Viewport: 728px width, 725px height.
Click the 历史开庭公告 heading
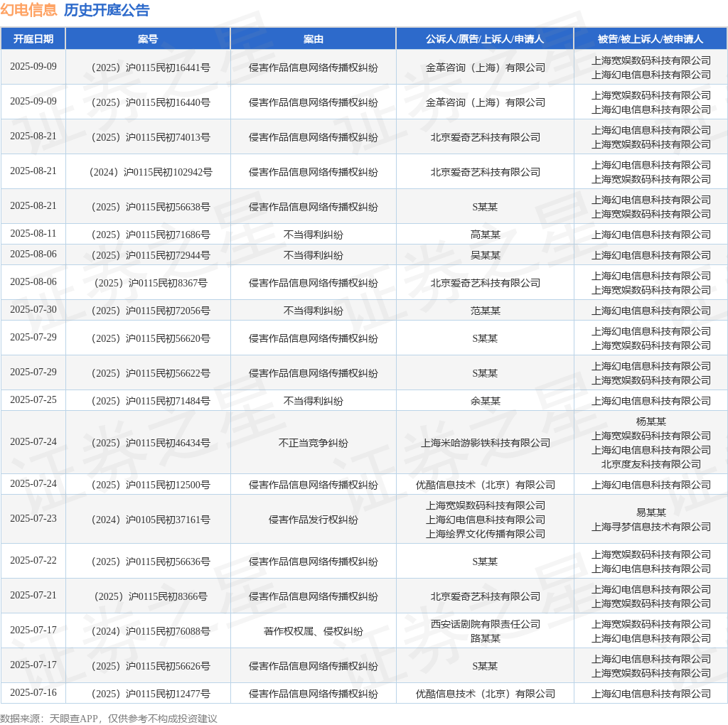pos(107,10)
